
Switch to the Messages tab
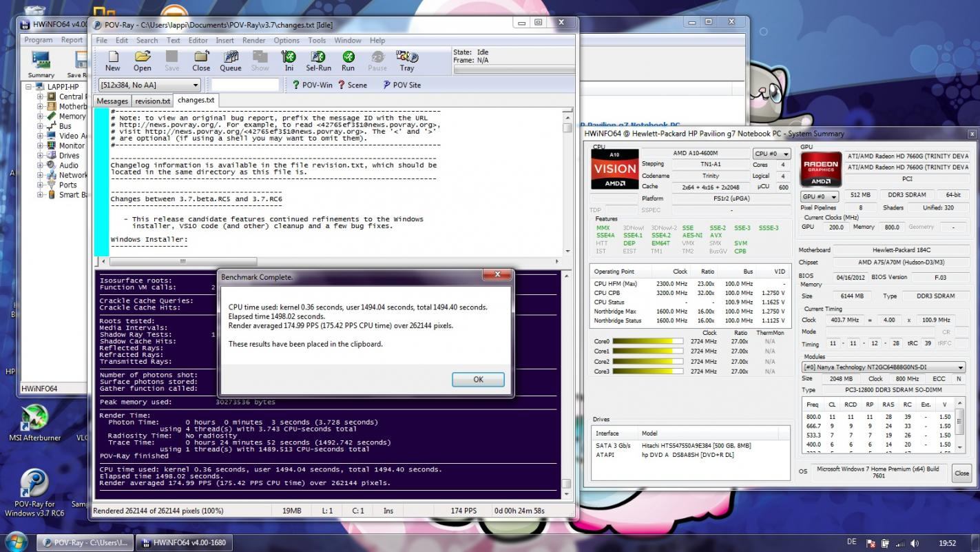coord(112,101)
